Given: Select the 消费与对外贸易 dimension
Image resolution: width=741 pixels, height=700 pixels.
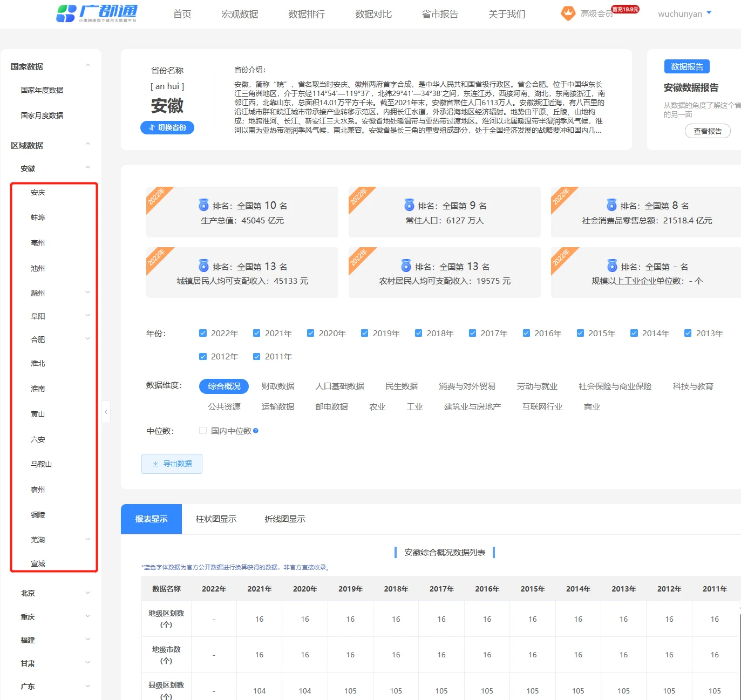Looking at the screenshot, I should [467, 386].
